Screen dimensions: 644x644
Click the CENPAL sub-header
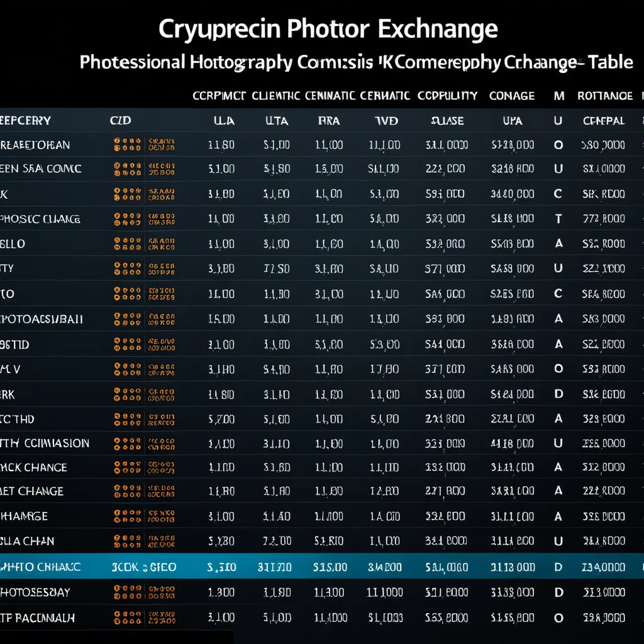(604, 121)
